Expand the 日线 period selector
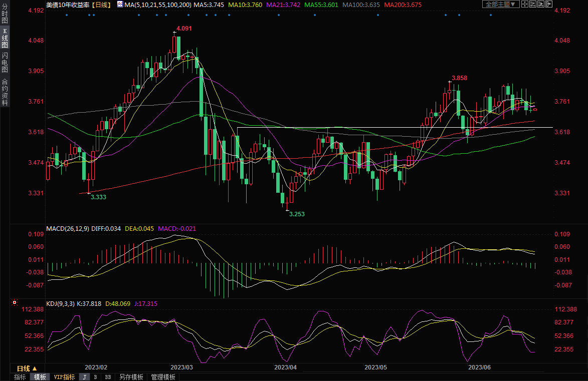Screen dimensions: 588x381 tap(28, 368)
